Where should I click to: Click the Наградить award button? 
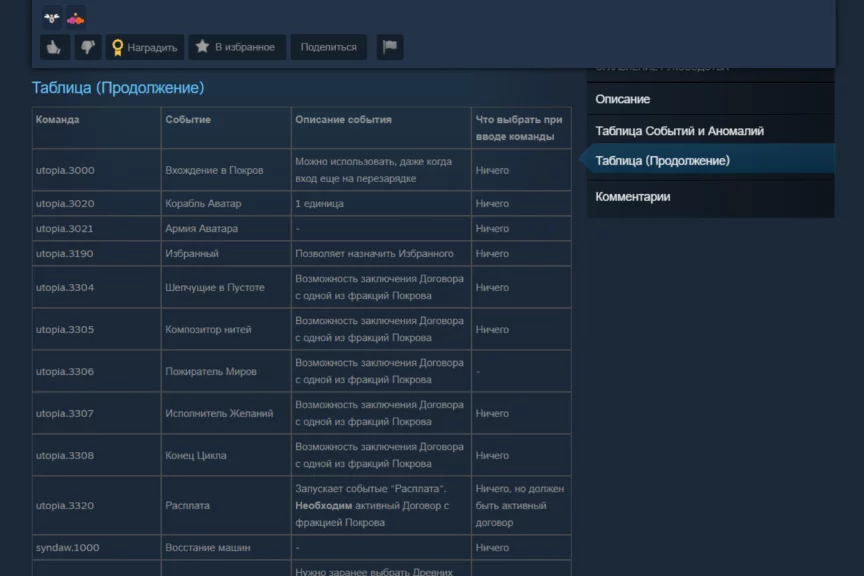(144, 47)
